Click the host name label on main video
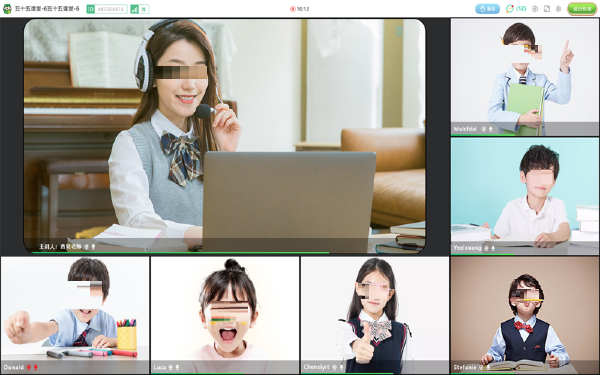This screenshot has width=600, height=375. point(60,247)
